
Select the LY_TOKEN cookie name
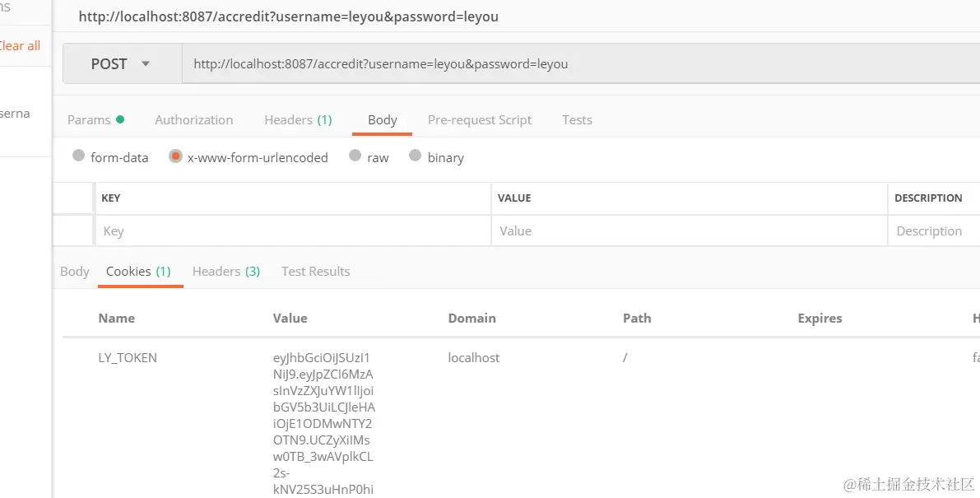128,358
